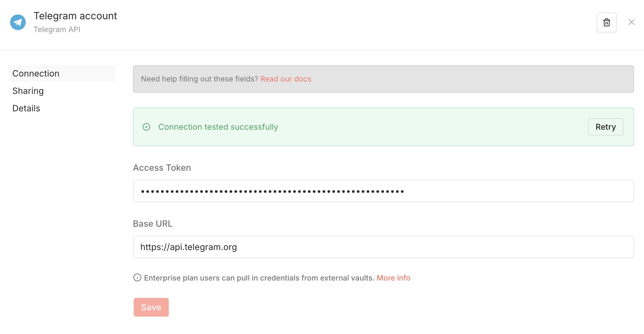Click the Base URL label

pyautogui.click(x=153, y=224)
